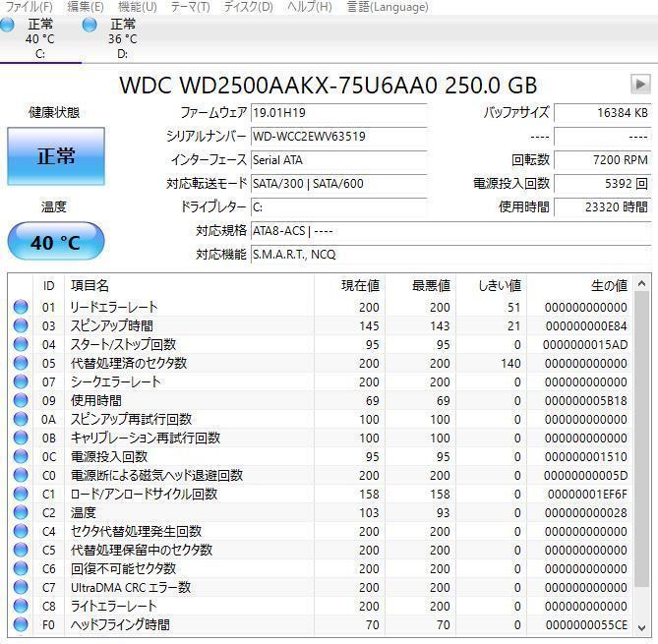Open the ヘルプ(H) menu
This screenshot has width=658, height=644.
[x=309, y=7]
